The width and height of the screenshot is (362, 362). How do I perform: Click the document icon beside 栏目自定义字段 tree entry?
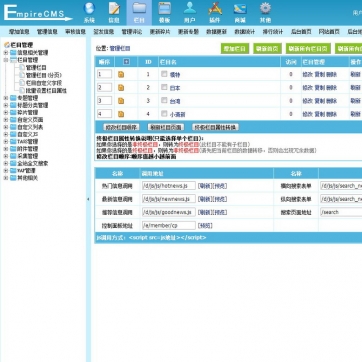22,83
